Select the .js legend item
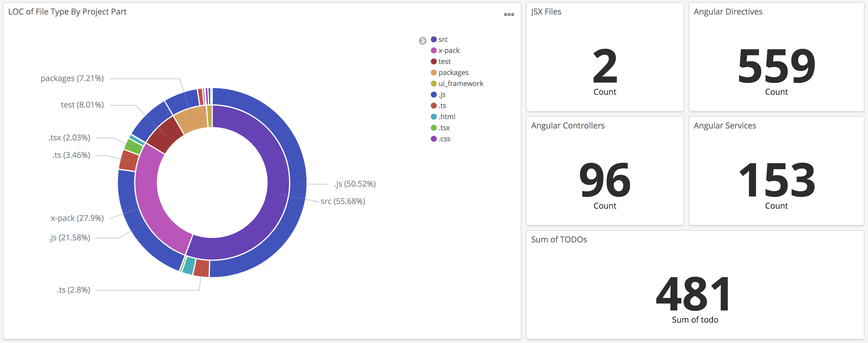The image size is (868, 343). click(442, 95)
